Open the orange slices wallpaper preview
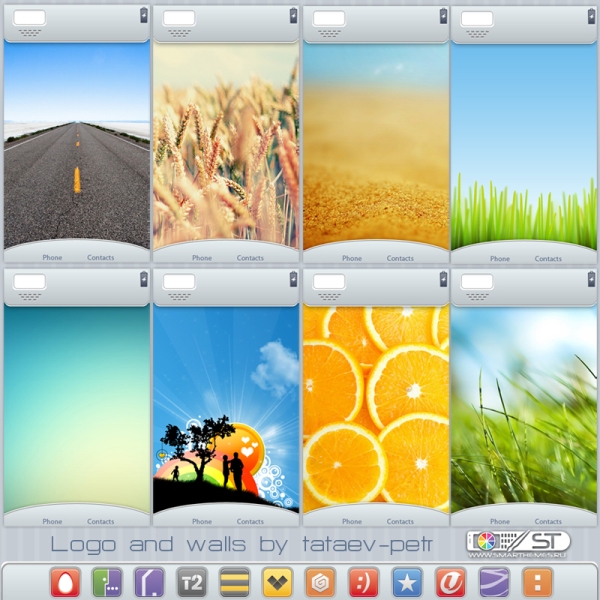The image size is (600, 600). tap(375, 408)
